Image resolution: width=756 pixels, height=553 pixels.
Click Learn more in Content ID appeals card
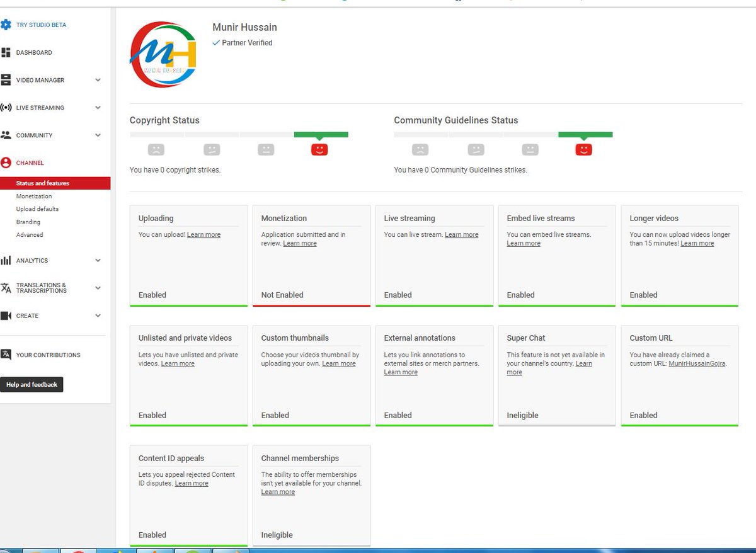[192, 484]
